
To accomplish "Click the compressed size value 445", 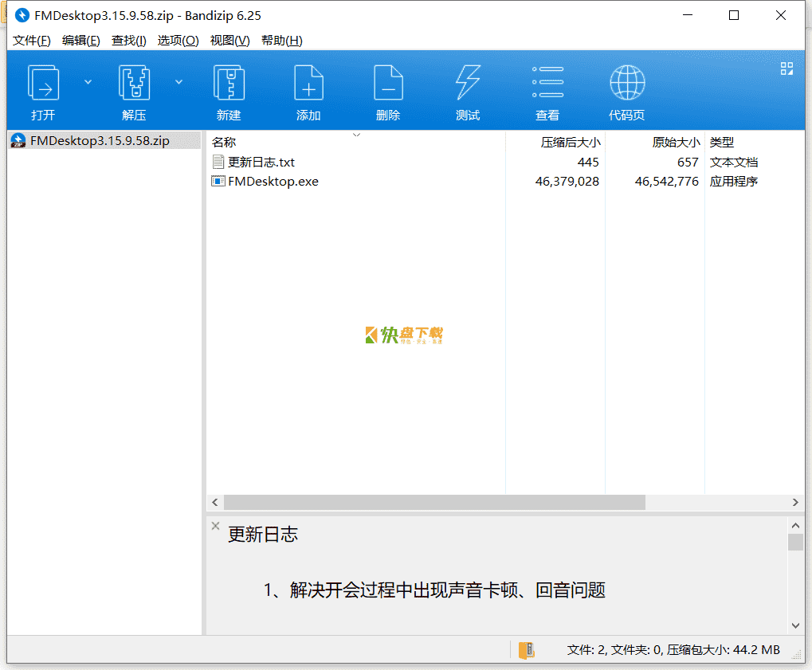I will [x=588, y=162].
